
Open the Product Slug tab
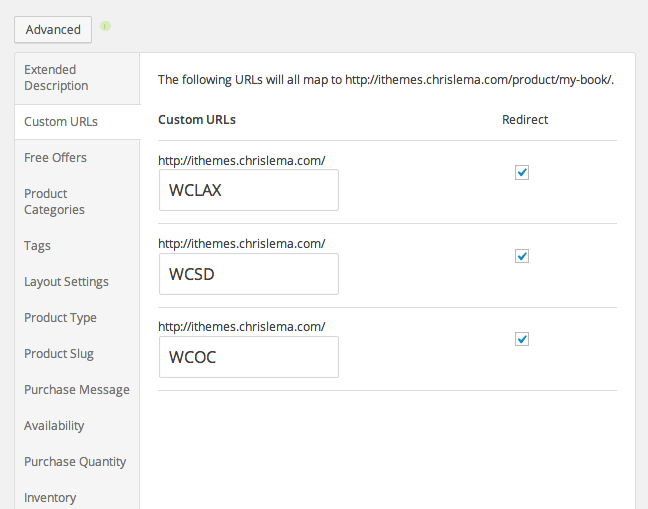[59, 354]
